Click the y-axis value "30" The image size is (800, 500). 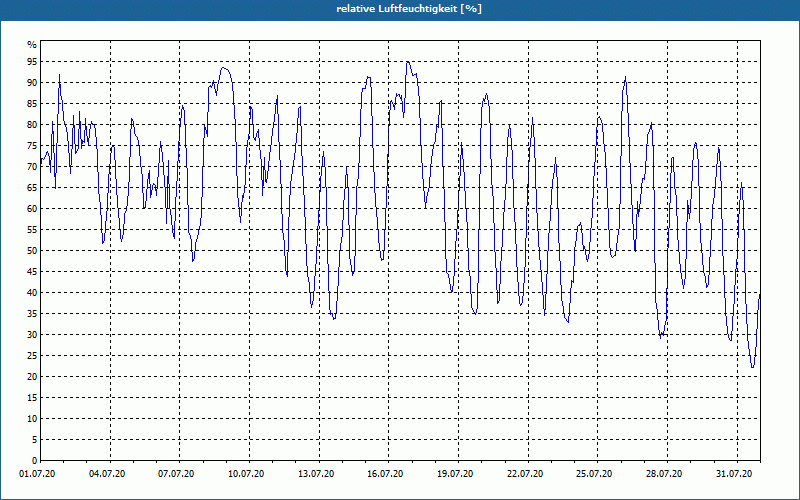pyautogui.click(x=32, y=335)
